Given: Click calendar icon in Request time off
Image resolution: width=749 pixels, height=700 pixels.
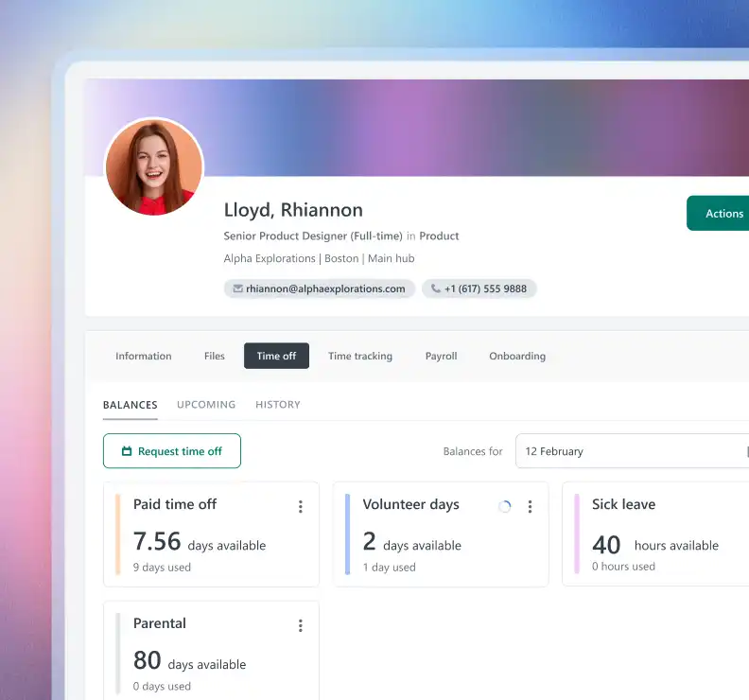Looking at the screenshot, I should [127, 451].
